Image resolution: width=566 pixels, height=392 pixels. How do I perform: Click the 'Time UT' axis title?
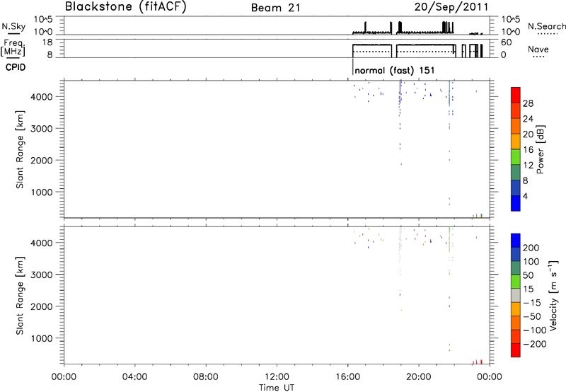[x=277, y=388]
